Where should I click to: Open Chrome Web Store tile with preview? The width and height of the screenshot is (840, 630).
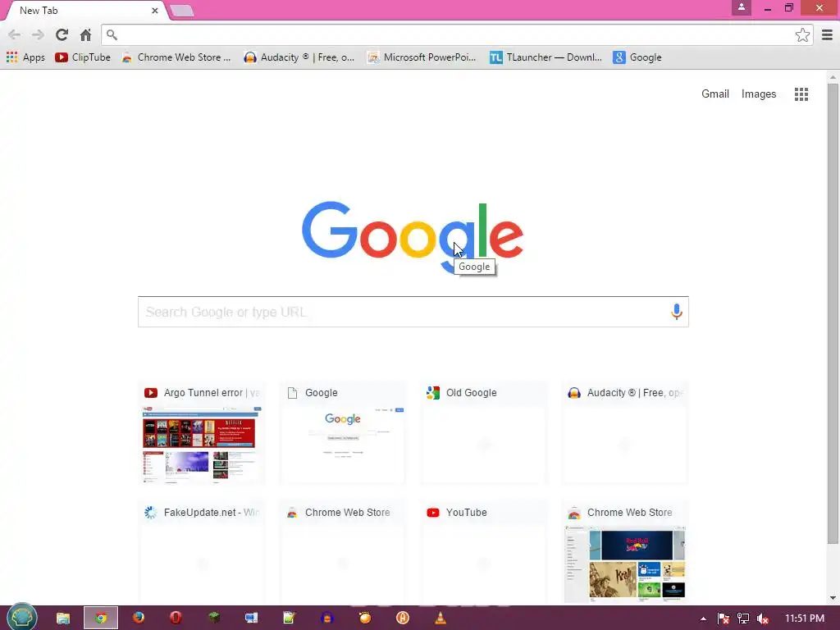pyautogui.click(x=625, y=552)
